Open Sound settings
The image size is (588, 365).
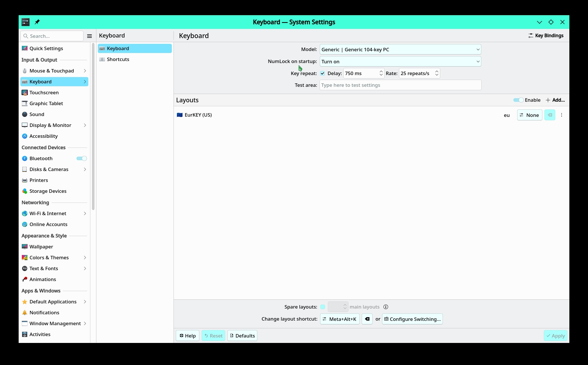(x=54, y=114)
